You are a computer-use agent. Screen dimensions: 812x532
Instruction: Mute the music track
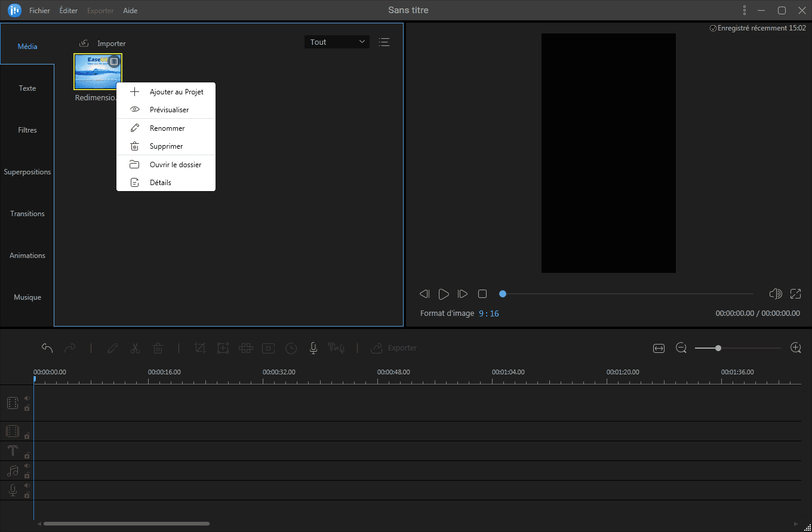27,466
